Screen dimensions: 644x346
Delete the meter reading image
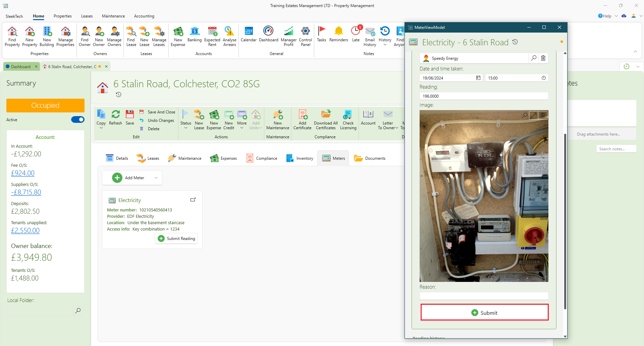pyautogui.click(x=543, y=115)
